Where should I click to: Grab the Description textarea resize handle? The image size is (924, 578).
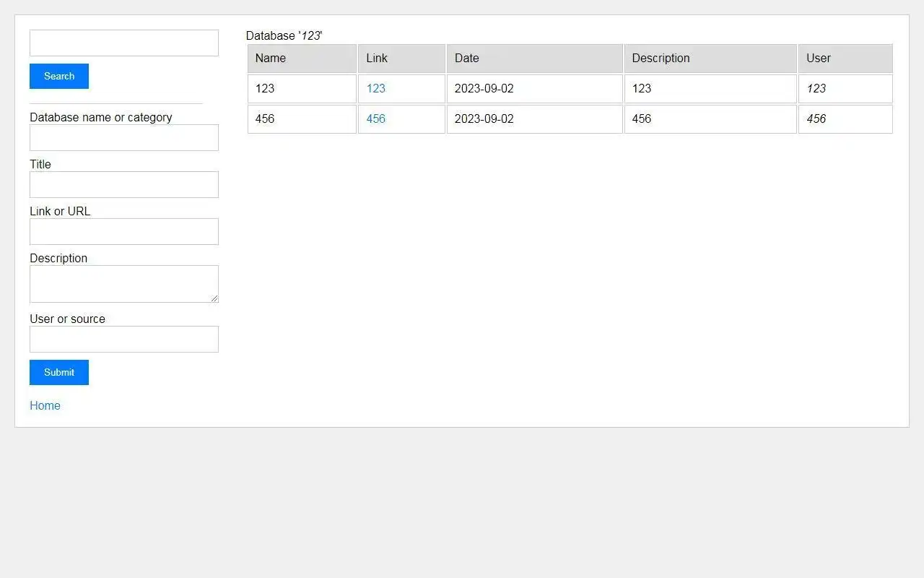(214, 298)
